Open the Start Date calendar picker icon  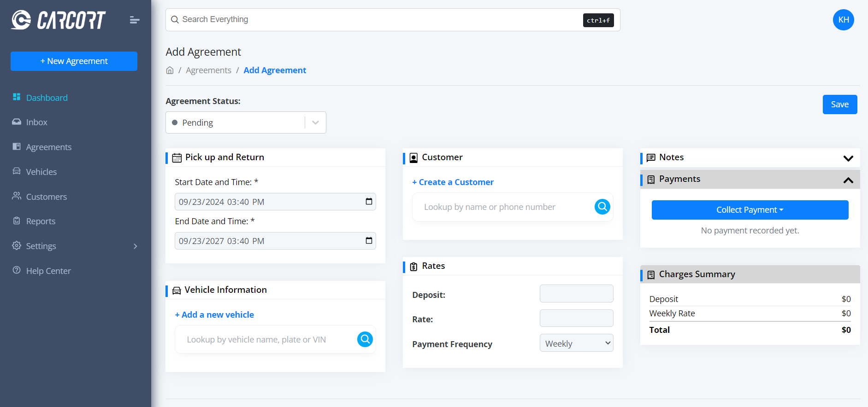[x=369, y=202]
